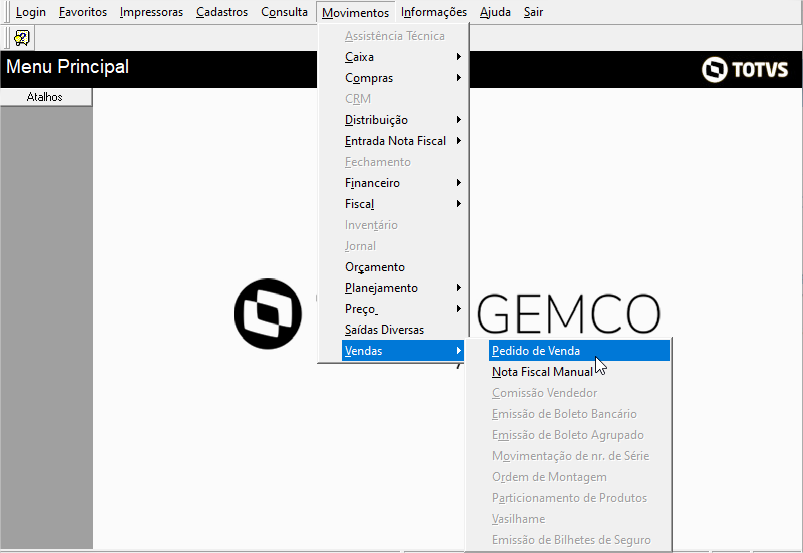
Task: Choose Pedido de Venda from Vendas submenu
Action: (579, 351)
